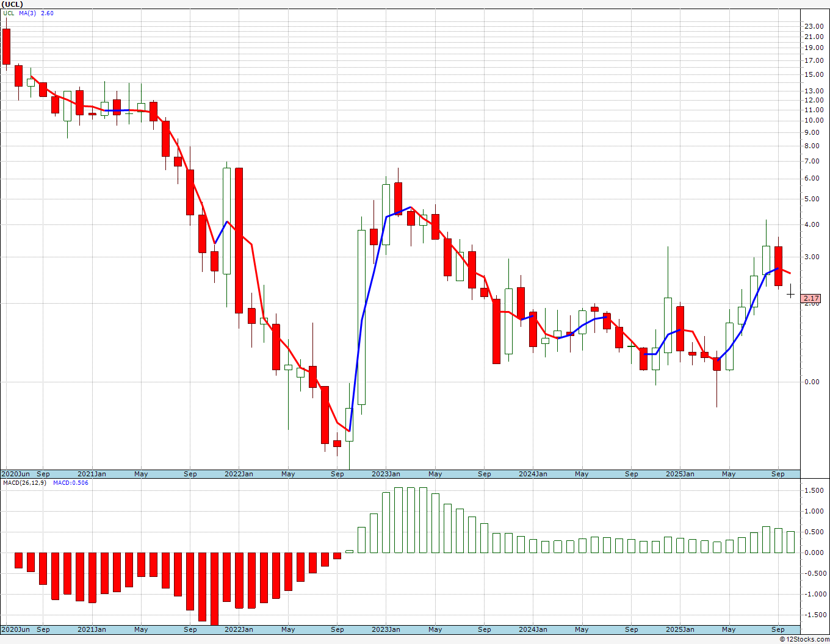The height and width of the screenshot is (644, 830).
Task: Click the MACD(26,12,9) indicator label
Action: coord(26,482)
